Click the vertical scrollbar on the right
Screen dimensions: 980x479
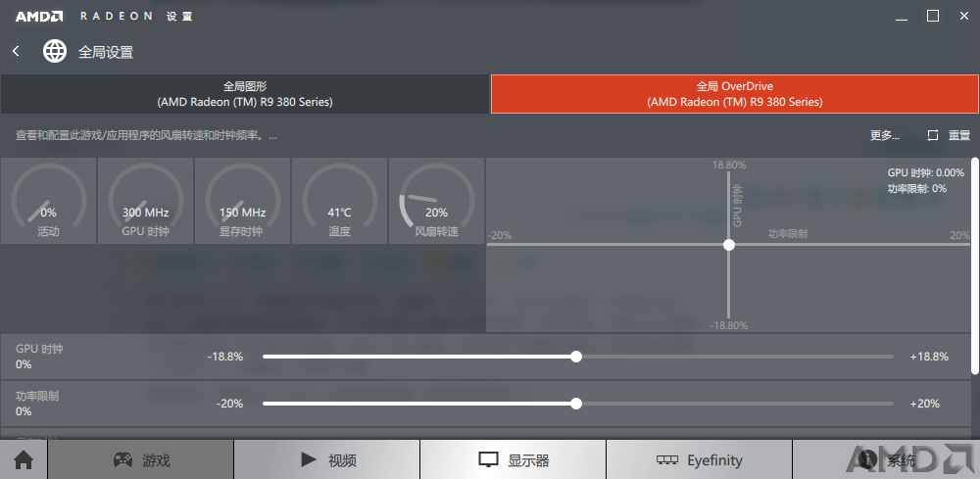[x=975, y=266]
